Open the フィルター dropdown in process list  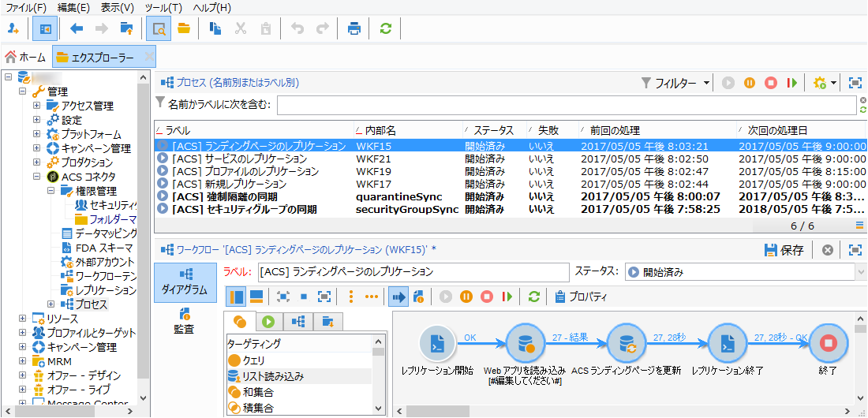[x=676, y=83]
